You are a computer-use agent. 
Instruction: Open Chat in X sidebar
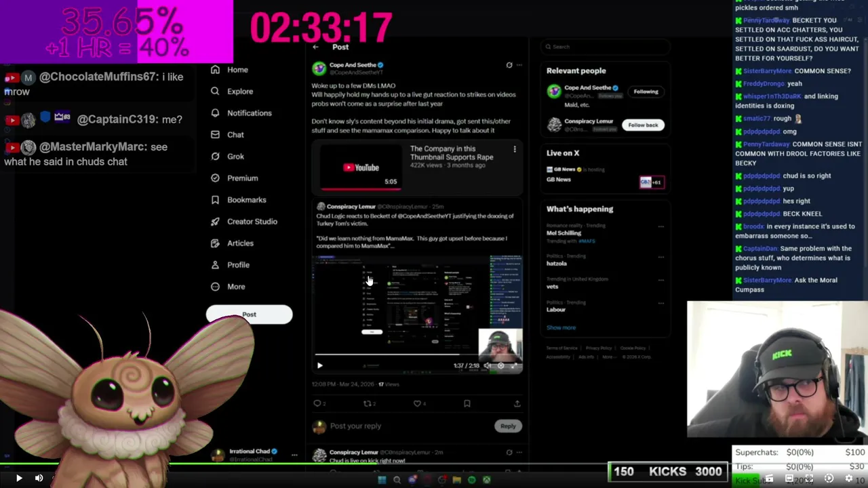(227, 135)
